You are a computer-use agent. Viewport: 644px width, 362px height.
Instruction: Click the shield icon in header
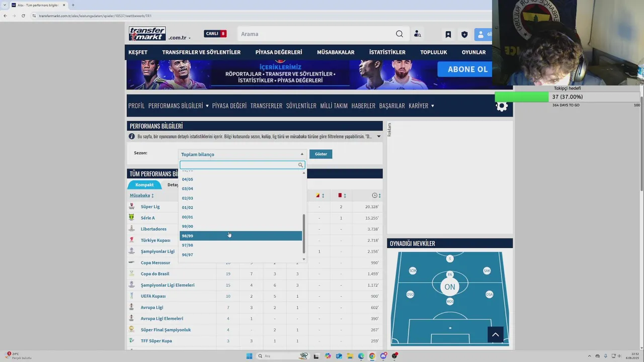464,34
